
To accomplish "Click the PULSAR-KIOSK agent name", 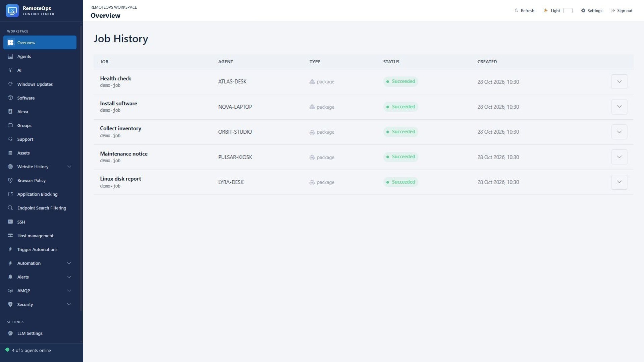I will (x=235, y=157).
